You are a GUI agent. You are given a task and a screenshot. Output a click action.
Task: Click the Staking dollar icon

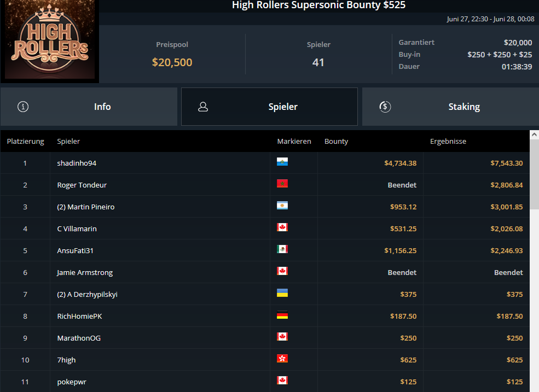coord(385,107)
